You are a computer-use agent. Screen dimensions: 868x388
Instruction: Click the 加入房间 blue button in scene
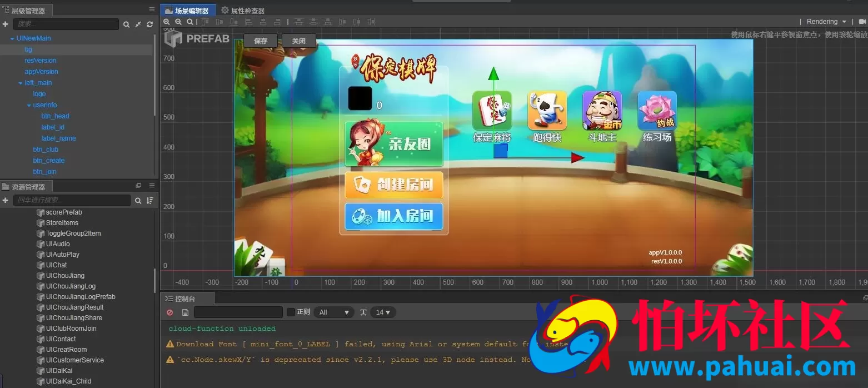394,216
